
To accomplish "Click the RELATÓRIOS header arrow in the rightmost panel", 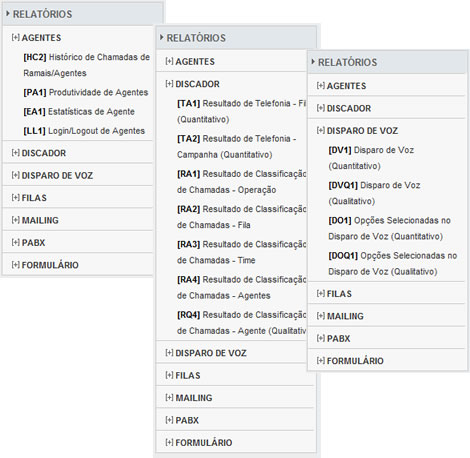I will 313,62.
